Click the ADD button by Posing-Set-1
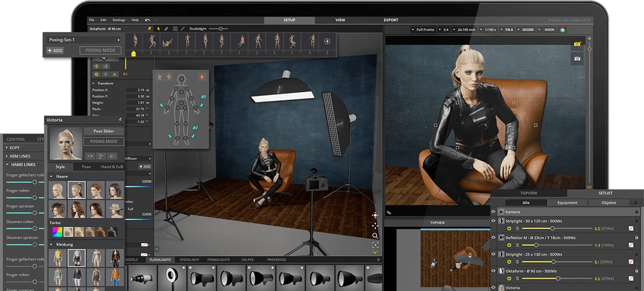Screen dimensions: 644x291 point(55,50)
